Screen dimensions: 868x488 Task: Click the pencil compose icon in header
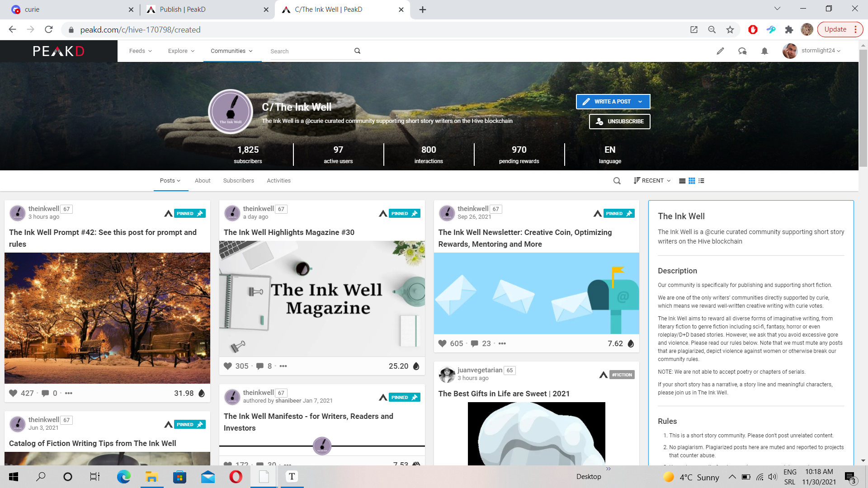coord(720,51)
